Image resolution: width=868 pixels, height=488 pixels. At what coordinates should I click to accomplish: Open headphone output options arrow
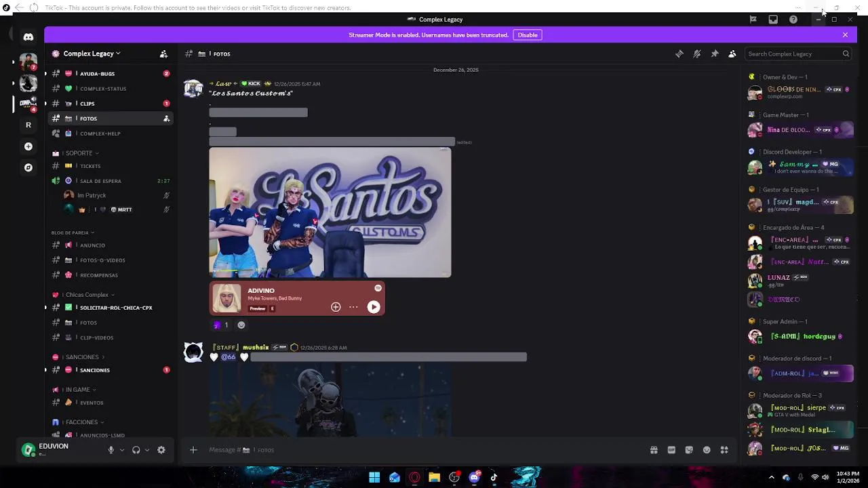tap(147, 450)
